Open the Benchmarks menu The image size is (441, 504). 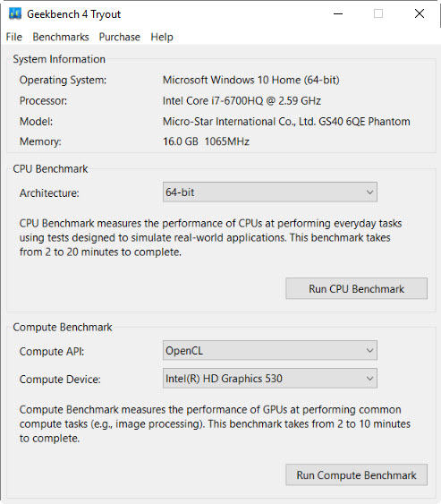61,37
